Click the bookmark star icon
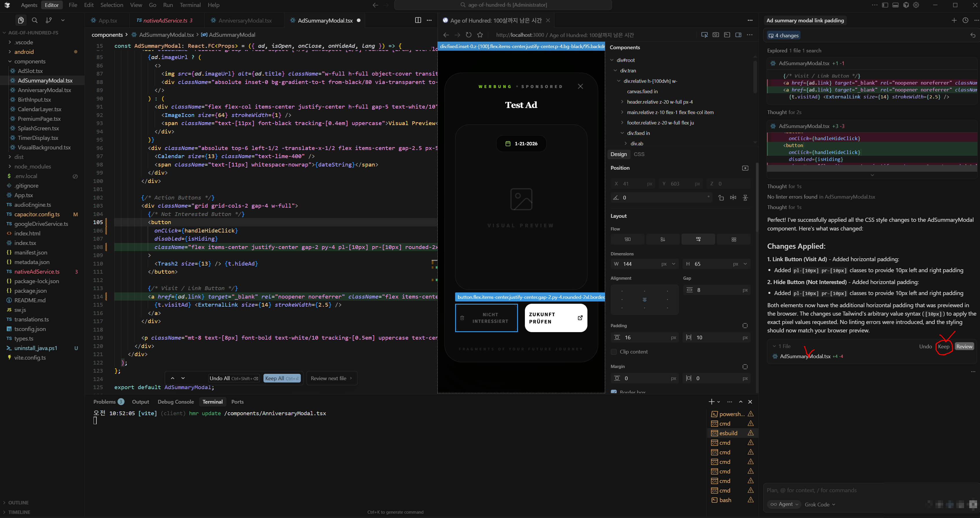The width and height of the screenshot is (980, 518). [x=480, y=35]
